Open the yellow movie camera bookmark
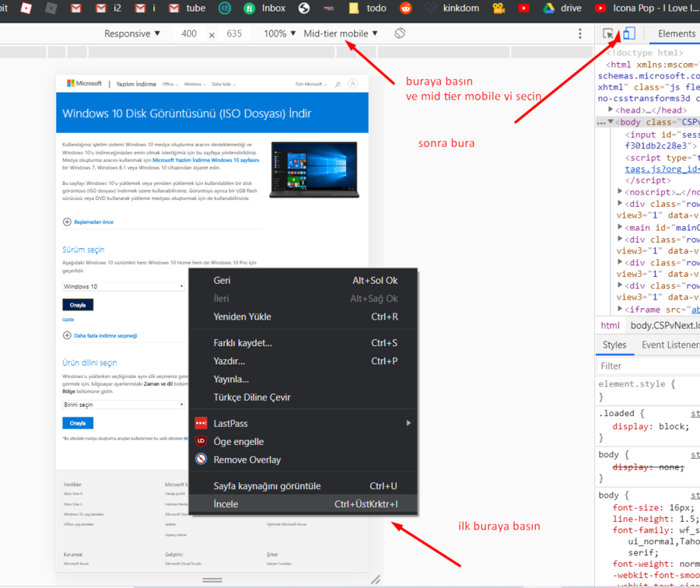This screenshot has width=700, height=588. (499, 8)
